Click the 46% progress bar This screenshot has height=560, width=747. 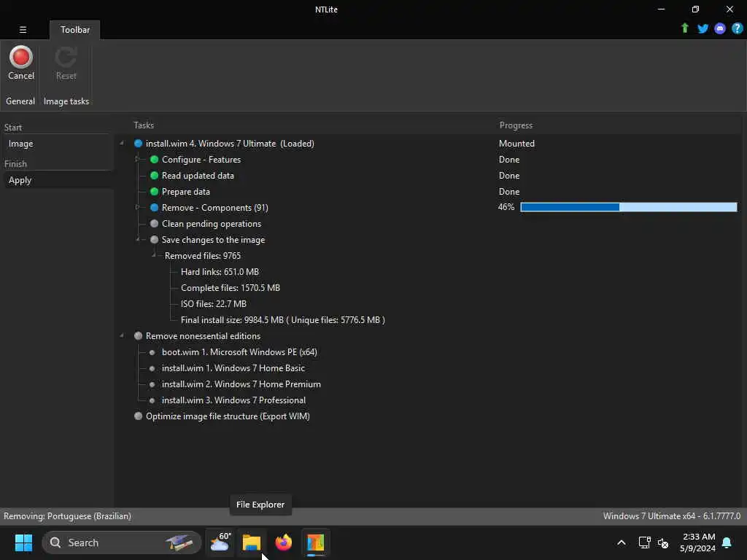click(628, 207)
